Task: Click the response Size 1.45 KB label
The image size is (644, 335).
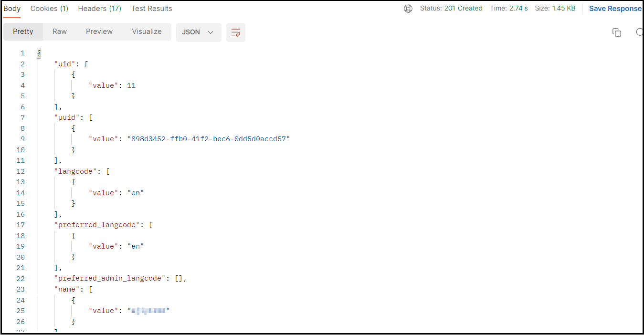Action: pos(555,9)
